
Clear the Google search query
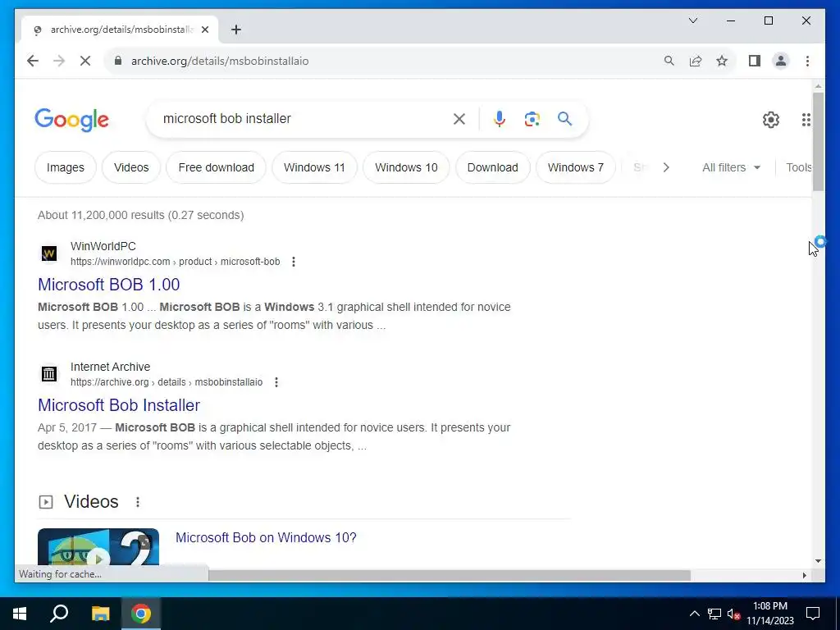459,119
